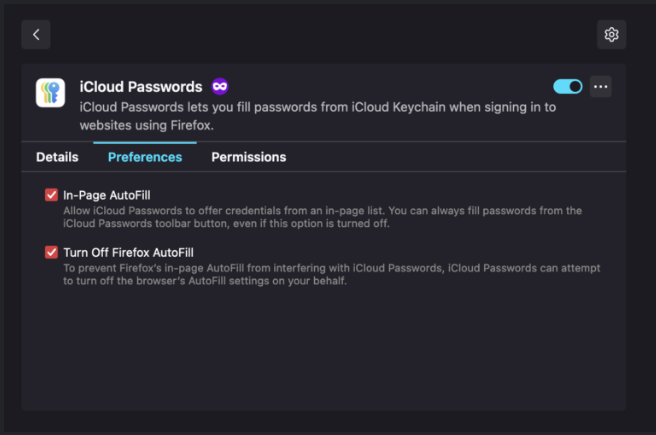Switch to the Details tab
The height and width of the screenshot is (435, 656).
[57, 157]
